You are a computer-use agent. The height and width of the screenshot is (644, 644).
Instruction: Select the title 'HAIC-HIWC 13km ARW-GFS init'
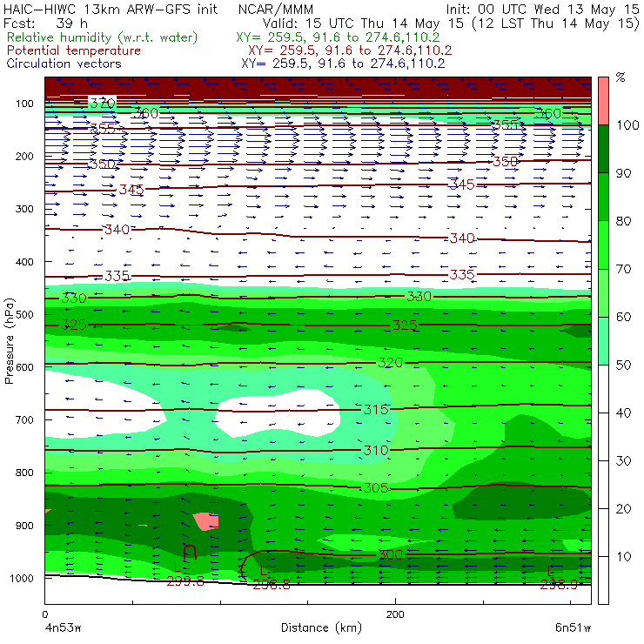click(x=111, y=9)
